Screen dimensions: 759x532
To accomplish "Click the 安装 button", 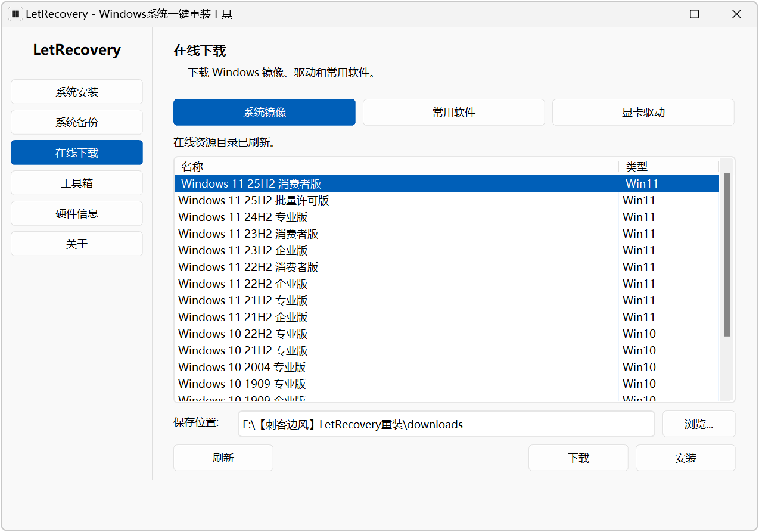I will tap(686, 458).
